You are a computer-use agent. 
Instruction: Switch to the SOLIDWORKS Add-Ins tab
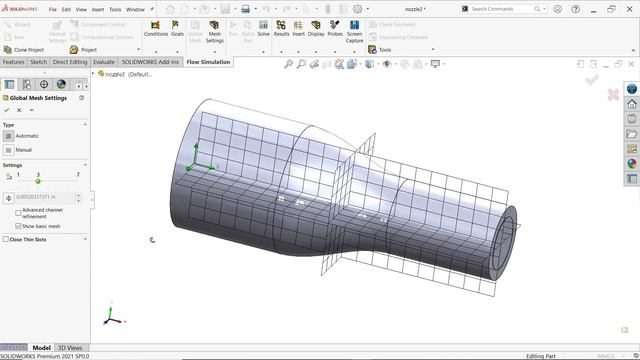pos(150,62)
